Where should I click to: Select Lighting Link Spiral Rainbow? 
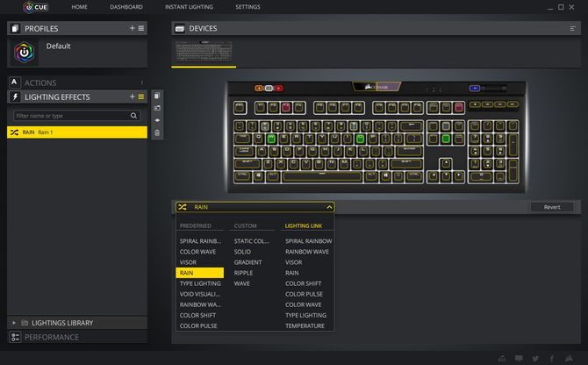[308, 241]
